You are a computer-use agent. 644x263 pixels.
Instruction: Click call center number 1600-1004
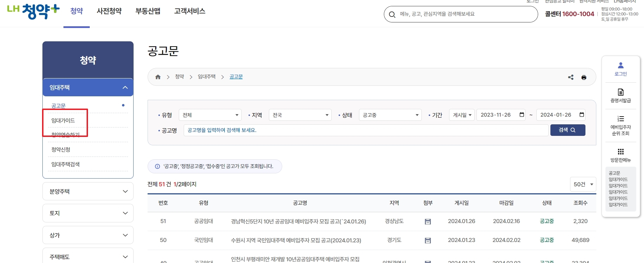tap(578, 14)
